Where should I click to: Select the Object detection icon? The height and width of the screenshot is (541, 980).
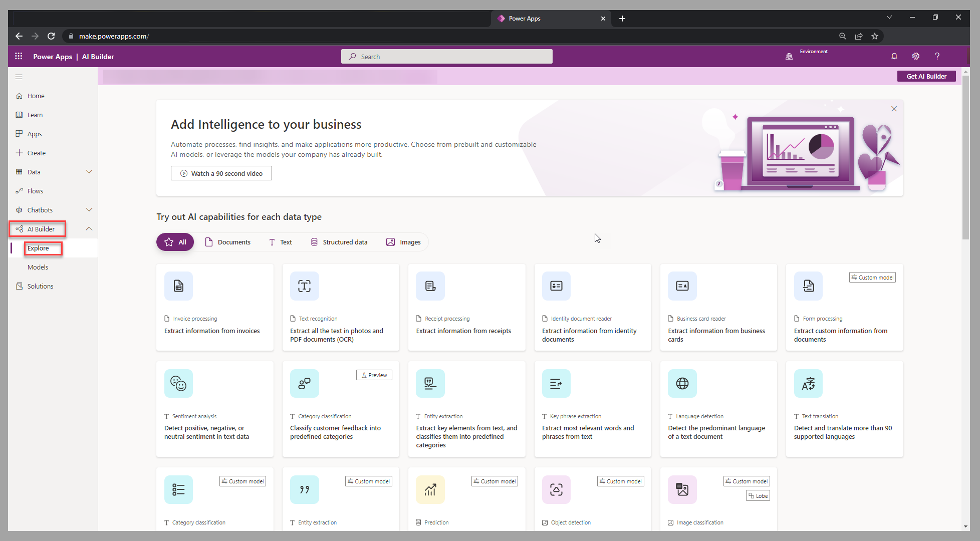tap(556, 489)
